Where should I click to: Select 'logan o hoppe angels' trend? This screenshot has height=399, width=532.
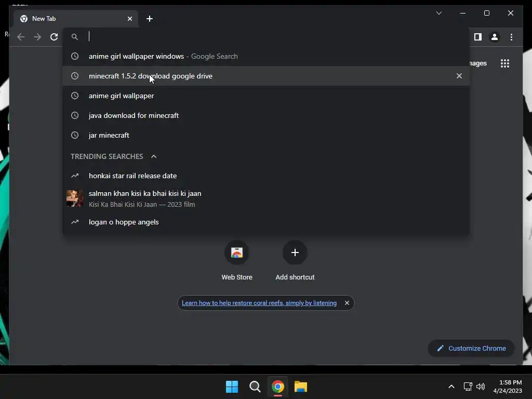(266, 222)
